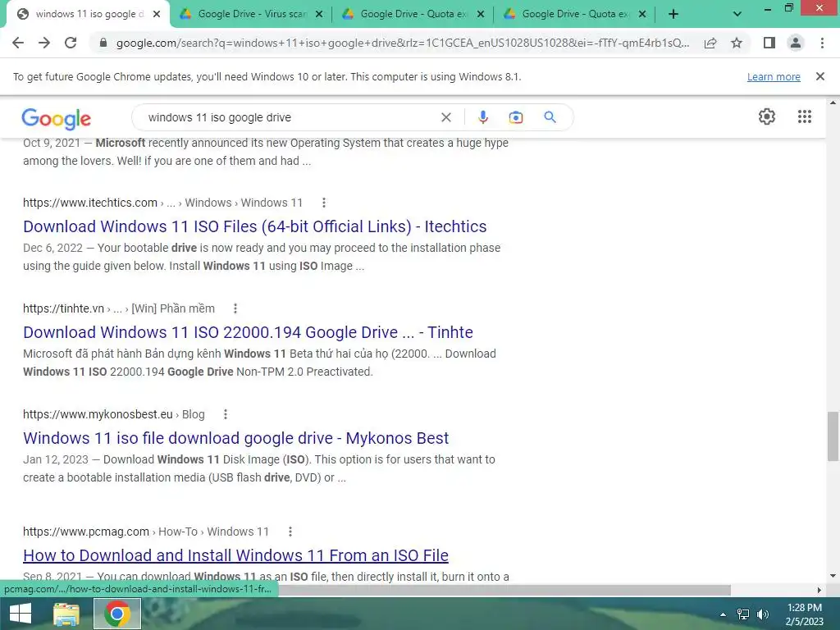Screen dimensions: 840x630
Task: Close the Virus scan tab
Action: pos(319,15)
